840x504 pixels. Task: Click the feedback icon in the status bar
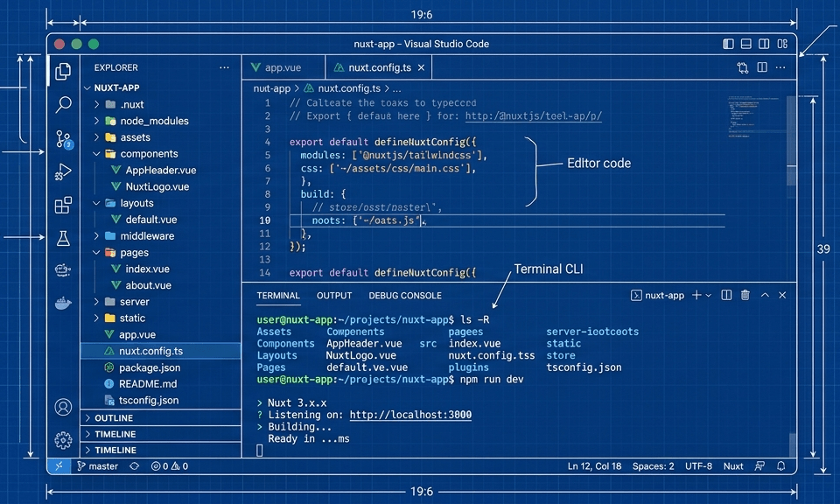click(x=759, y=466)
